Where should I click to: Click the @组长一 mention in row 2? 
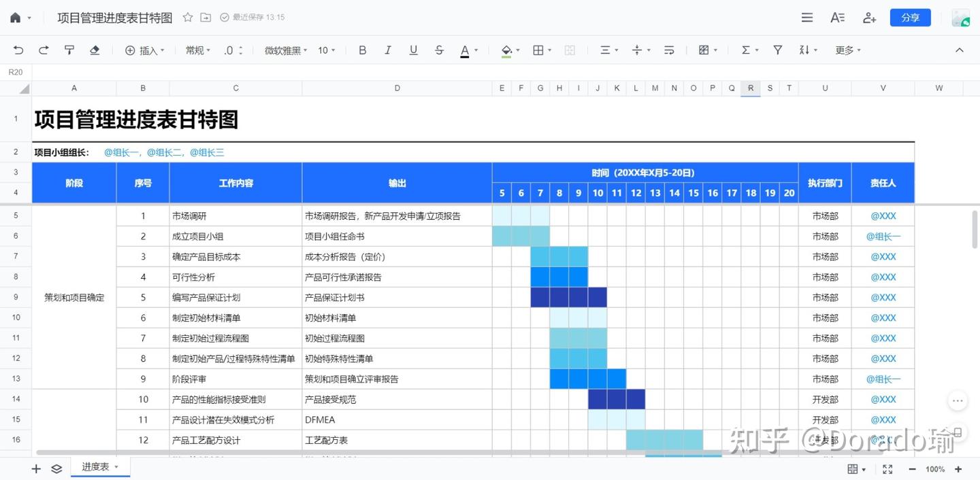(x=122, y=152)
